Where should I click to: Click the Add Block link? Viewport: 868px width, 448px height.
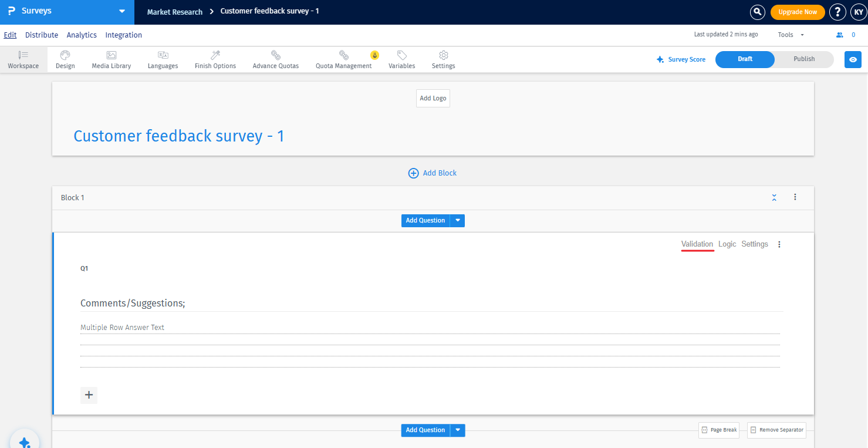tap(433, 173)
